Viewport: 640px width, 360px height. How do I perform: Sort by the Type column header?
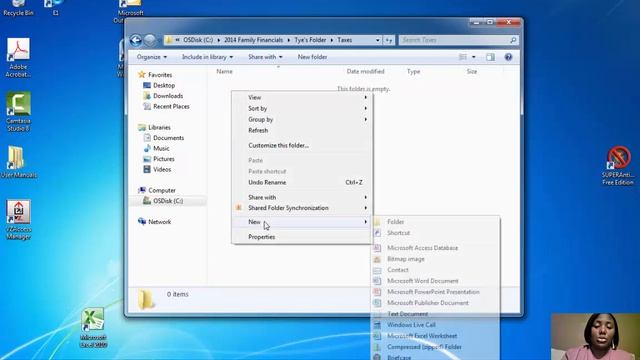413,71
